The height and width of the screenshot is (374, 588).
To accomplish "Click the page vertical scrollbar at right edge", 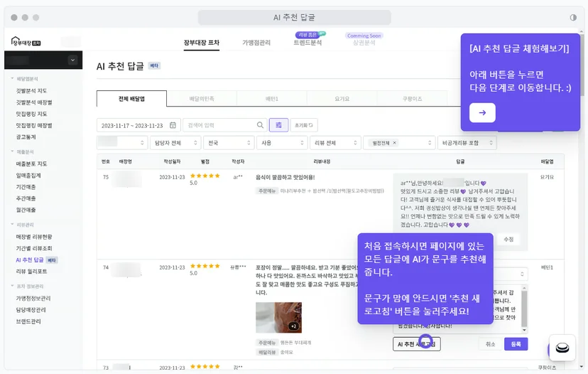I will (582, 64).
